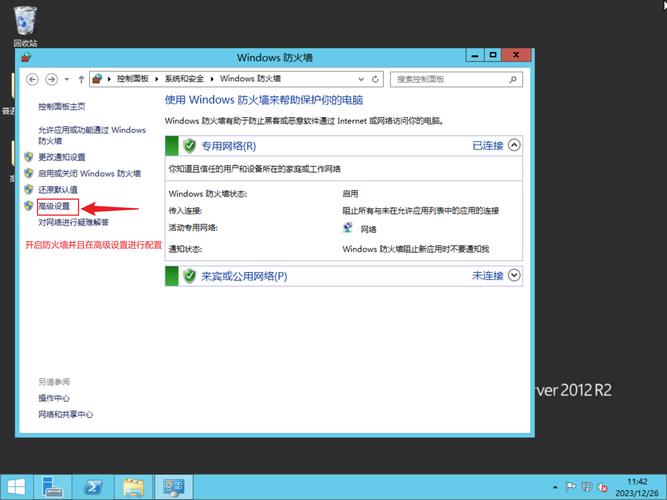667x500 pixels.
Task: Open 对网络进行疑难解答 link
Action: click(x=74, y=222)
